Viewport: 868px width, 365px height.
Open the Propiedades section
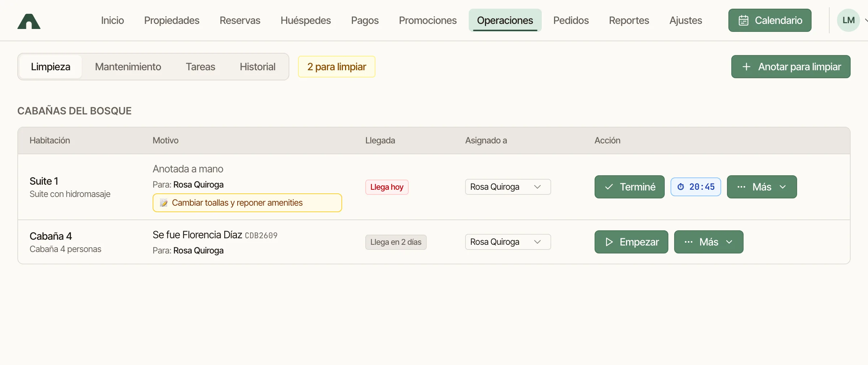point(172,20)
